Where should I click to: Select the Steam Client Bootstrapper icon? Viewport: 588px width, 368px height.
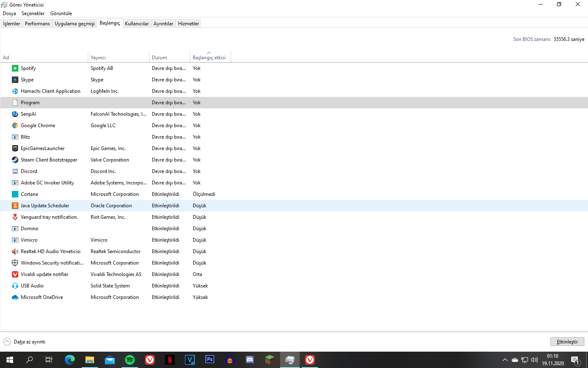tap(15, 160)
